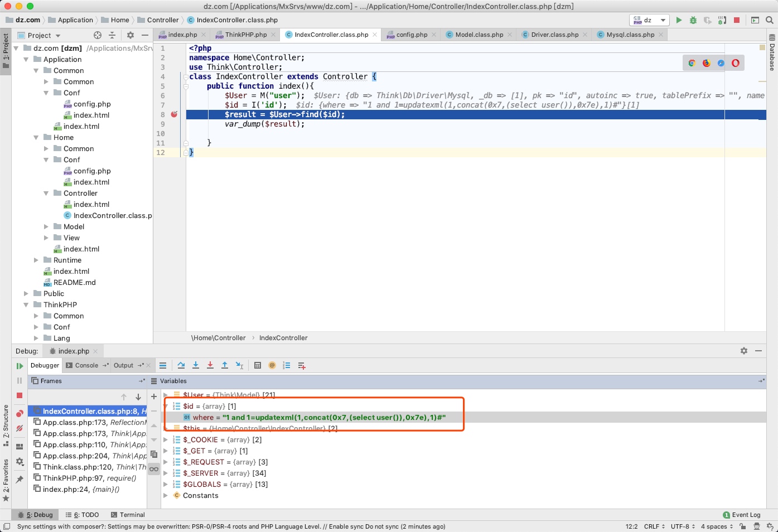Open the CRLF line separator selector

click(654, 526)
